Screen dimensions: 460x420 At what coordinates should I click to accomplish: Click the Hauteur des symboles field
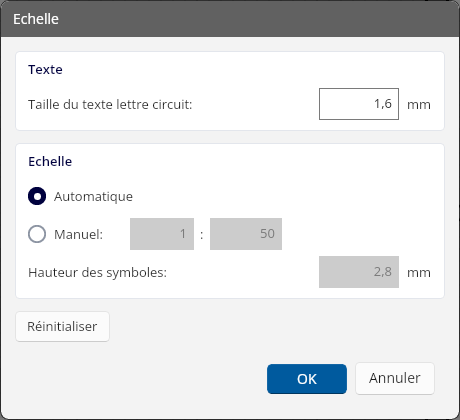(359, 272)
